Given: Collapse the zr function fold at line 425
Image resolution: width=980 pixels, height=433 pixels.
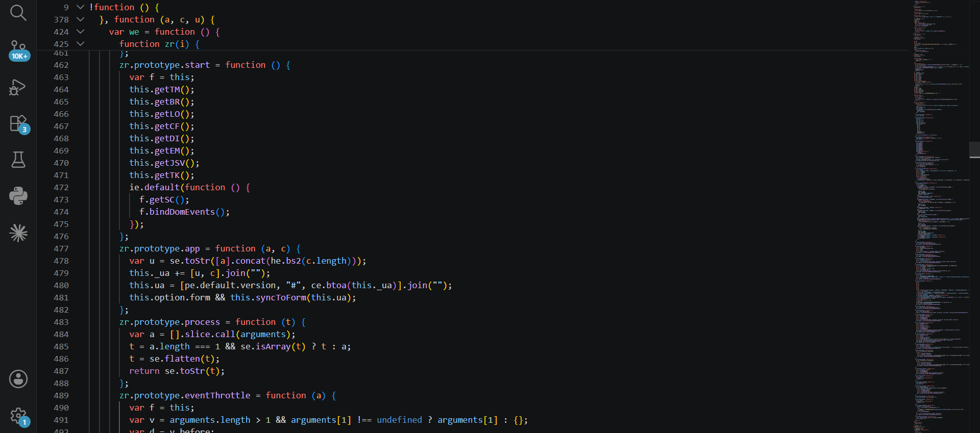Looking at the screenshot, I should (80, 44).
